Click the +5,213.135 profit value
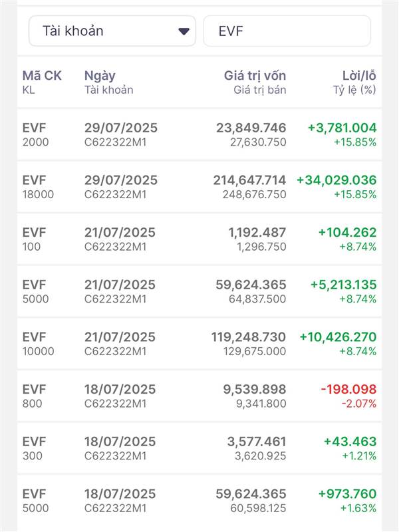 click(343, 285)
